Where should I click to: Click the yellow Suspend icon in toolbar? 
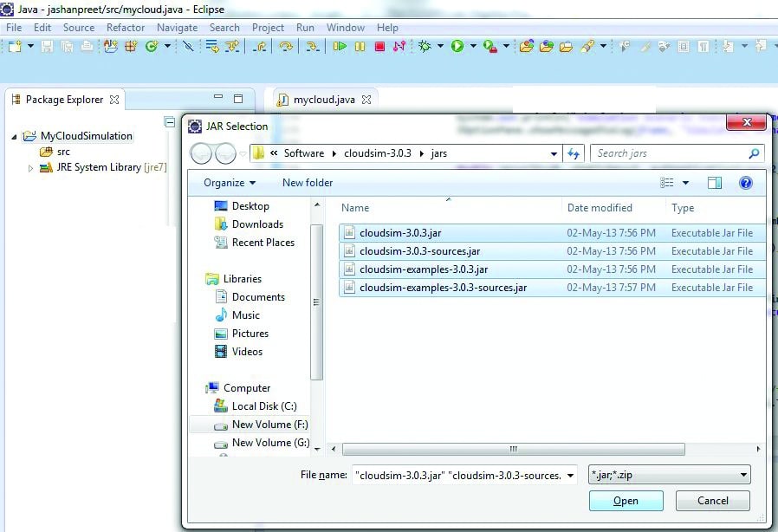point(360,47)
